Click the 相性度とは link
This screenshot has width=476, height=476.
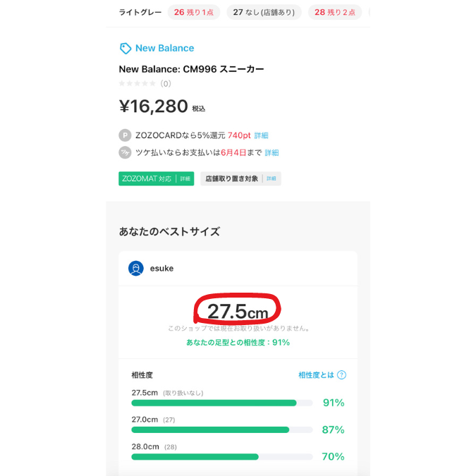tap(315, 375)
